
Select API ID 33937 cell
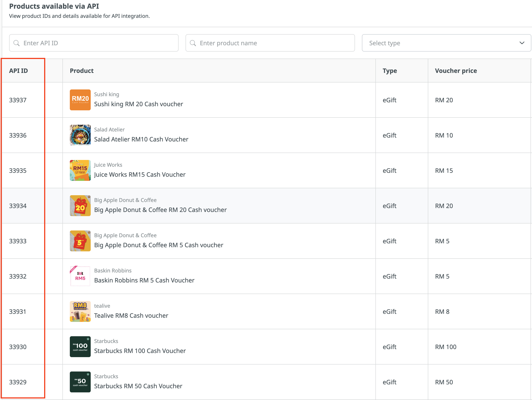click(18, 100)
